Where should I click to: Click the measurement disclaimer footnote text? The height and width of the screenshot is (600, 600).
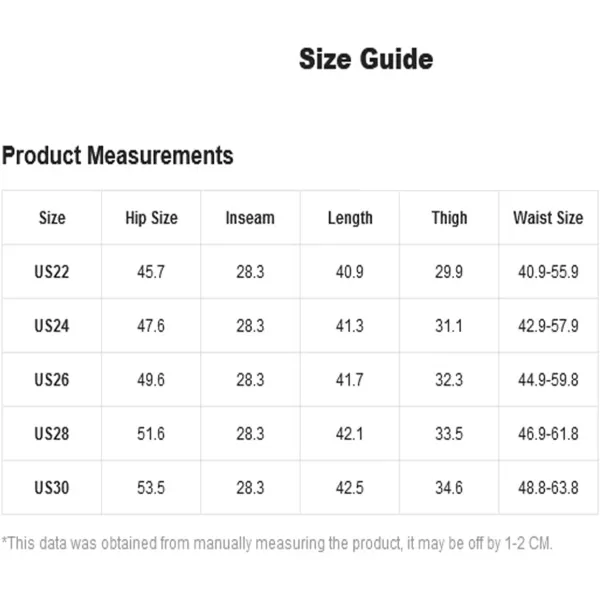[277, 543]
